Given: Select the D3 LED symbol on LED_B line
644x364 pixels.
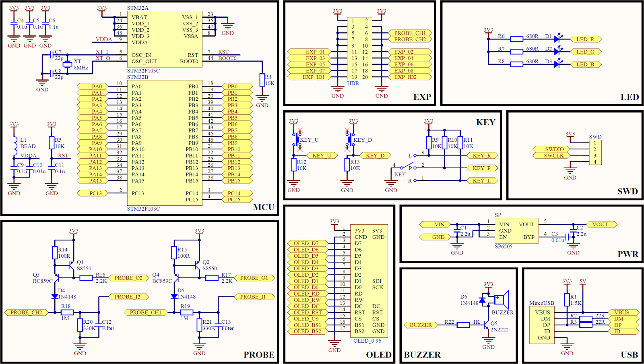Looking at the screenshot, I should pos(558,64).
